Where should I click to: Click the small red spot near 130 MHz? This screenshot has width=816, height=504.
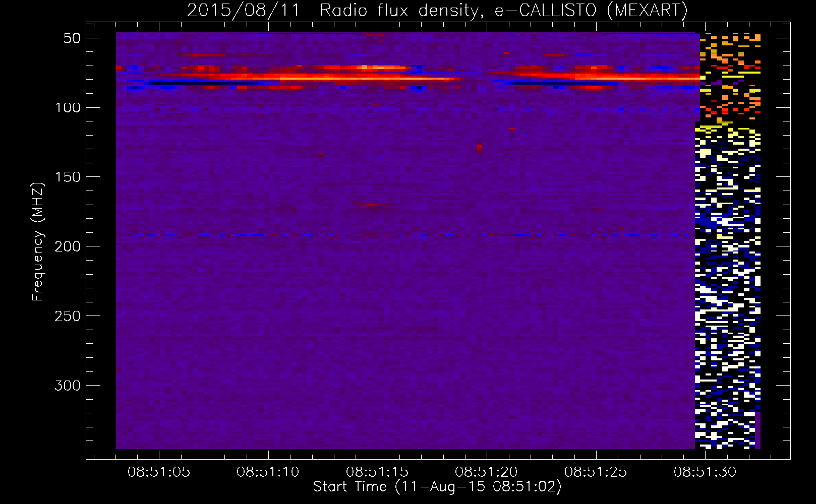(x=479, y=149)
